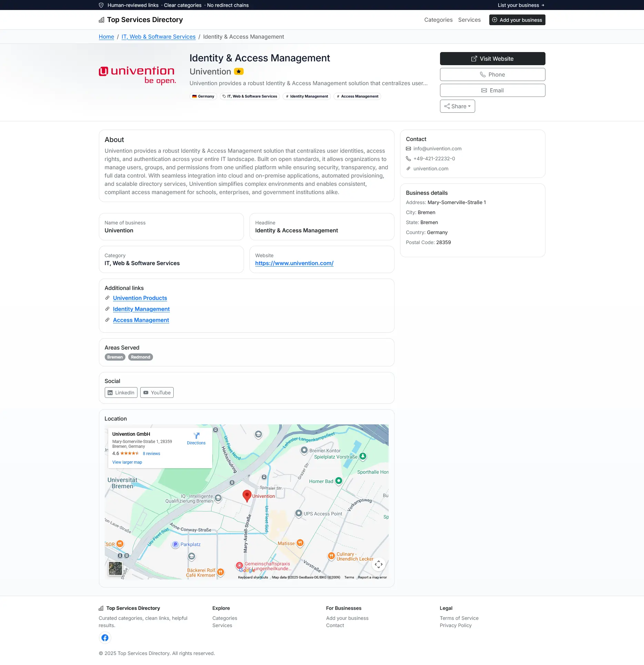Click the Germany country tag
The height and width of the screenshot is (665, 644).
tap(203, 97)
